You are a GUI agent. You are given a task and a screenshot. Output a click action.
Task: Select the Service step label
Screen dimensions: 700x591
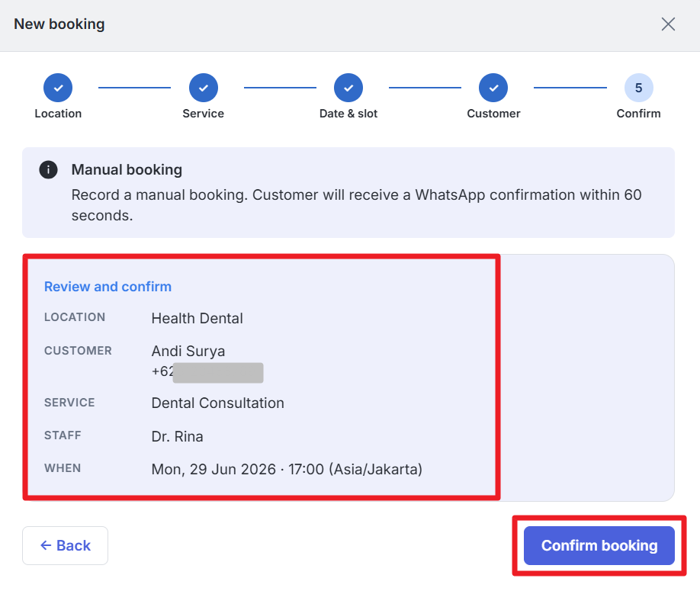click(203, 114)
